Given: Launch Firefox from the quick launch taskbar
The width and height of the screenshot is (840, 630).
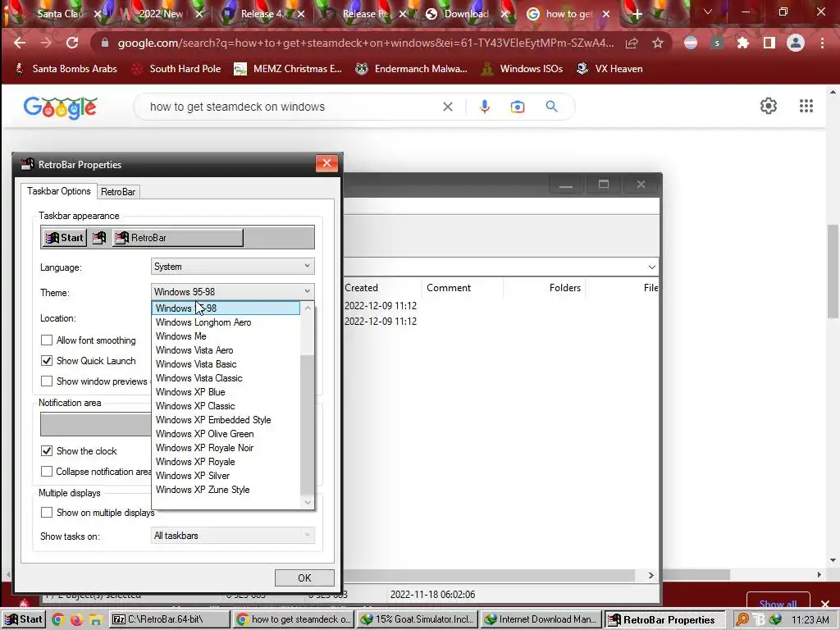Looking at the screenshot, I should [x=76, y=620].
